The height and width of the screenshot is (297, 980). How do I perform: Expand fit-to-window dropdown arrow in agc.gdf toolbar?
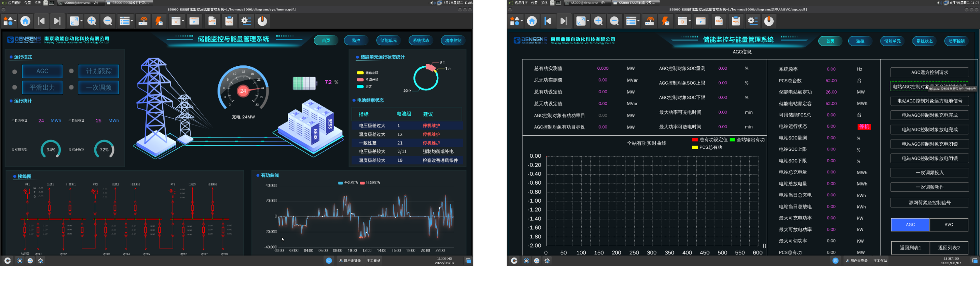pos(588,21)
